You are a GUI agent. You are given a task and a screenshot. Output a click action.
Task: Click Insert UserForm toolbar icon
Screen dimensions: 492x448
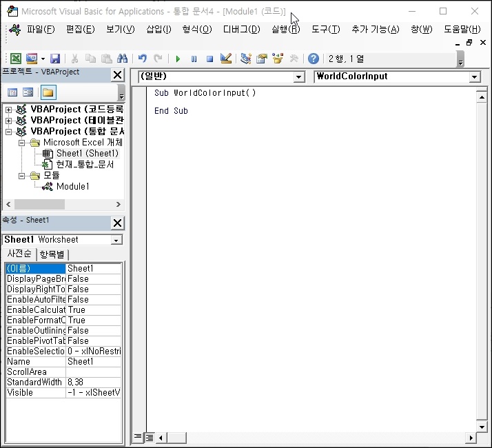[x=32, y=59]
